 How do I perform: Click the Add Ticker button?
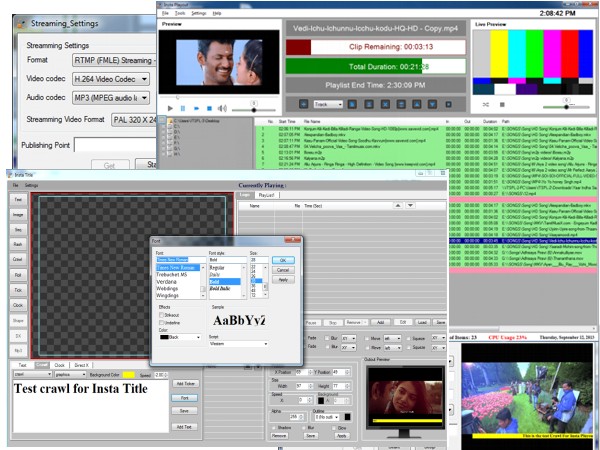(x=186, y=383)
